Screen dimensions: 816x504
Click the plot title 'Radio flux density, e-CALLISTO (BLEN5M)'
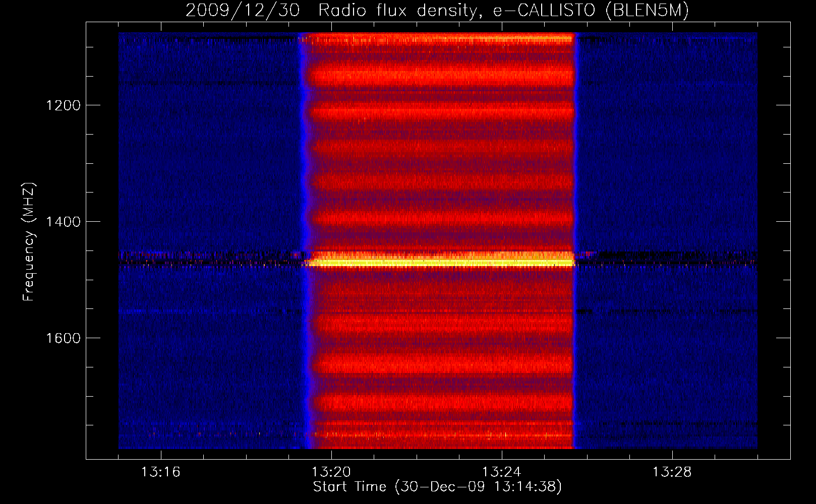pyautogui.click(x=503, y=10)
